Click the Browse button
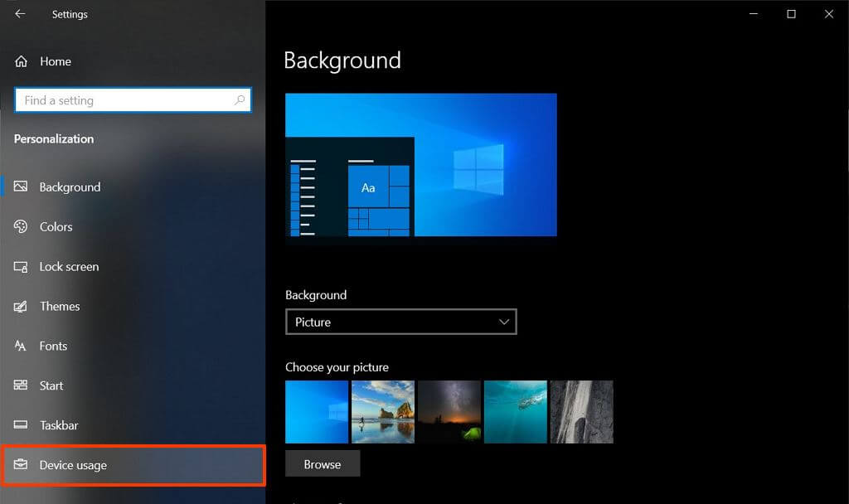 click(323, 464)
